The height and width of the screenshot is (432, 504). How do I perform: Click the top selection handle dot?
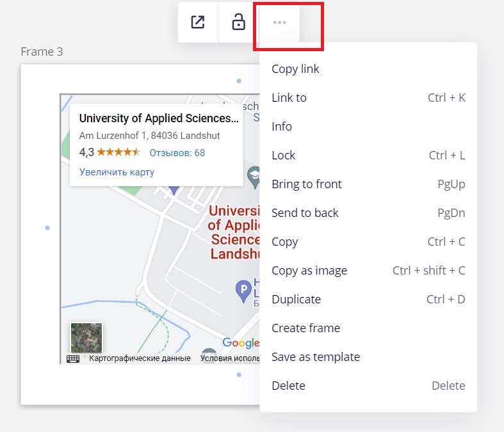239,81
